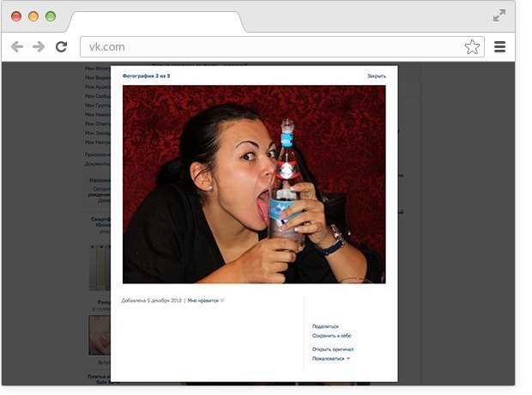
Task: Reload the page with the refresh icon
Action: (62, 46)
